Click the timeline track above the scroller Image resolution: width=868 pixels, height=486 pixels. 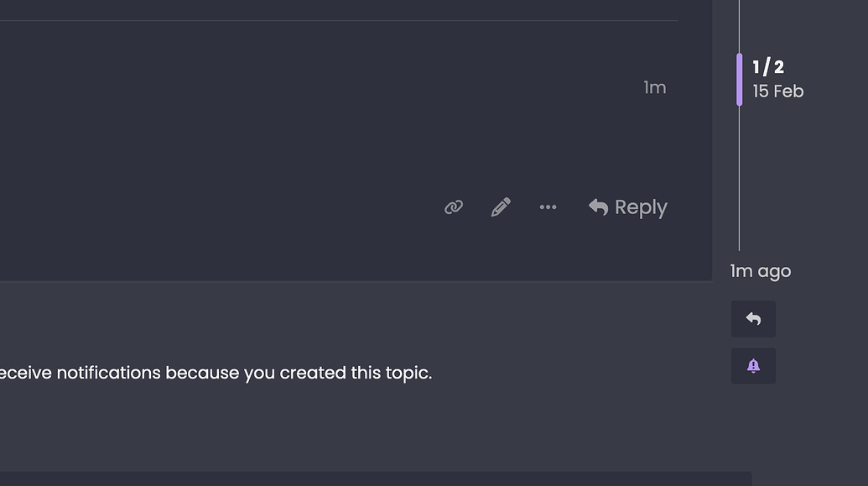[739, 25]
